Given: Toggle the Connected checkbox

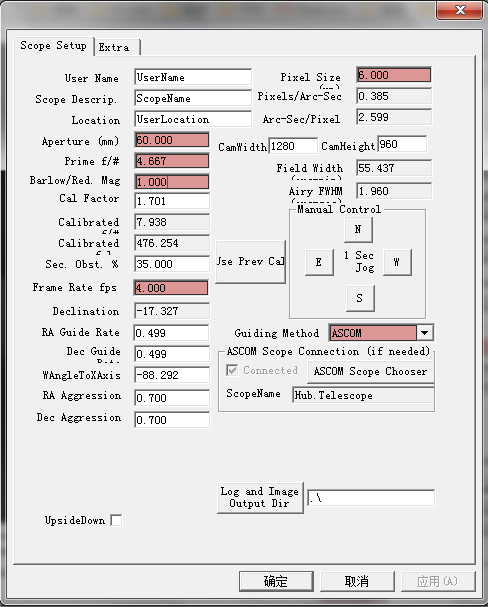Looking at the screenshot, I should coord(232,370).
